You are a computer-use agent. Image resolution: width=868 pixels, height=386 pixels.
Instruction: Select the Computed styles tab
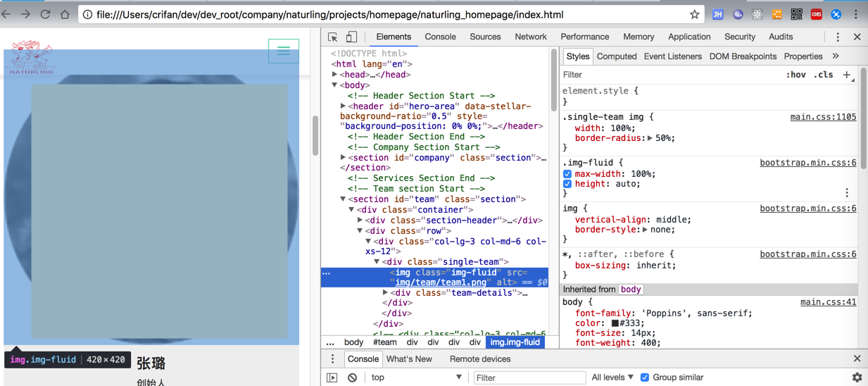click(x=617, y=56)
